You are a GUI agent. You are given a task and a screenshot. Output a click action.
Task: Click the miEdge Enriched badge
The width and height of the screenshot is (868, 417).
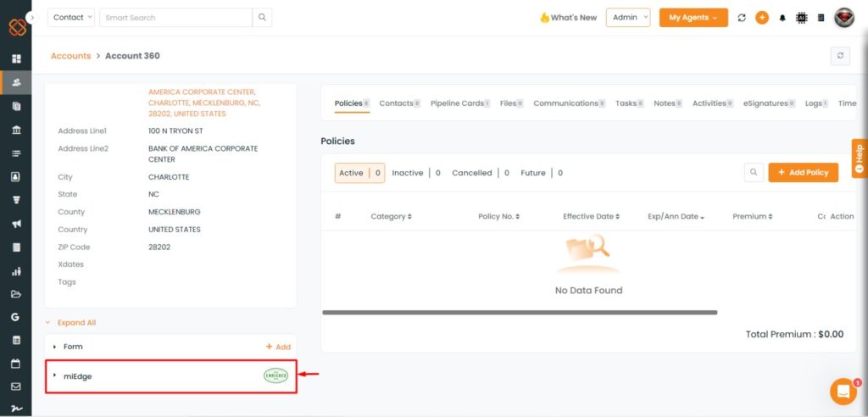[x=275, y=375]
